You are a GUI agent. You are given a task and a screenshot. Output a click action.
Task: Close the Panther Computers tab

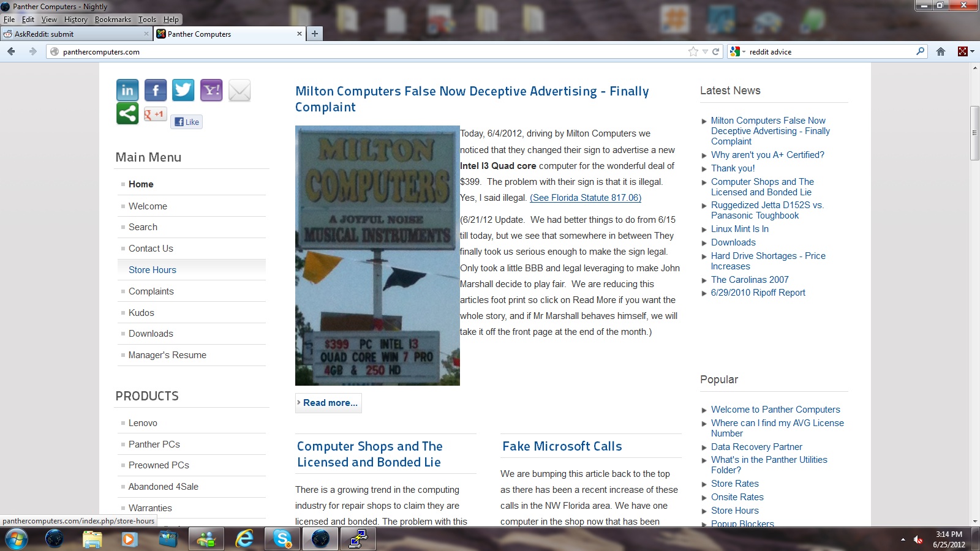[x=300, y=34]
